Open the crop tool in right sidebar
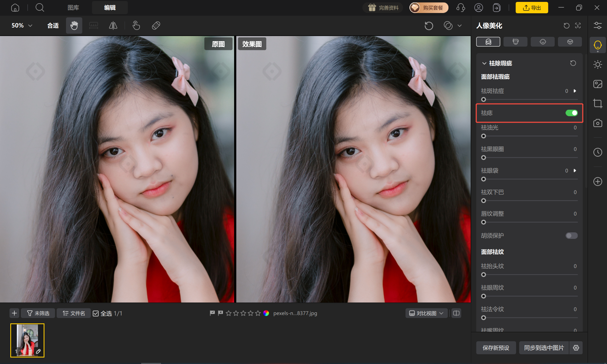 pyautogui.click(x=598, y=103)
